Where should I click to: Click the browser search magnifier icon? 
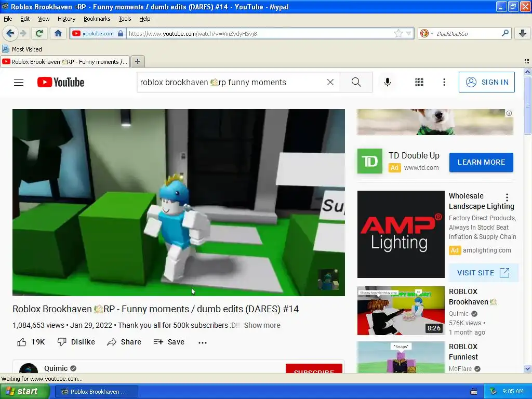(505, 33)
